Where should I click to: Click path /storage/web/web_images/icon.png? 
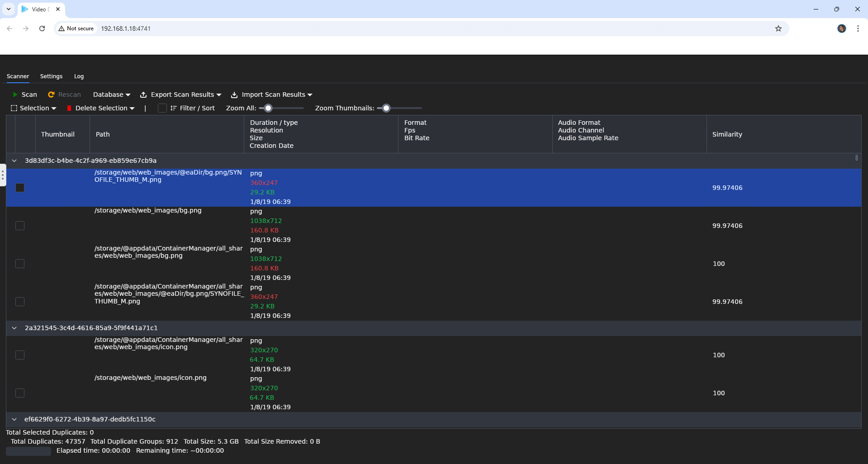point(151,378)
